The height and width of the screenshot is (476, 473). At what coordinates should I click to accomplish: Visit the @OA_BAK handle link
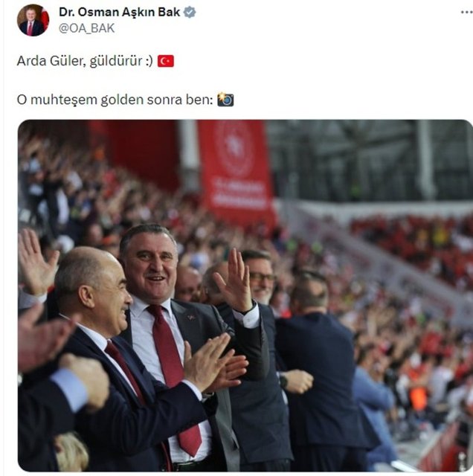86,28
